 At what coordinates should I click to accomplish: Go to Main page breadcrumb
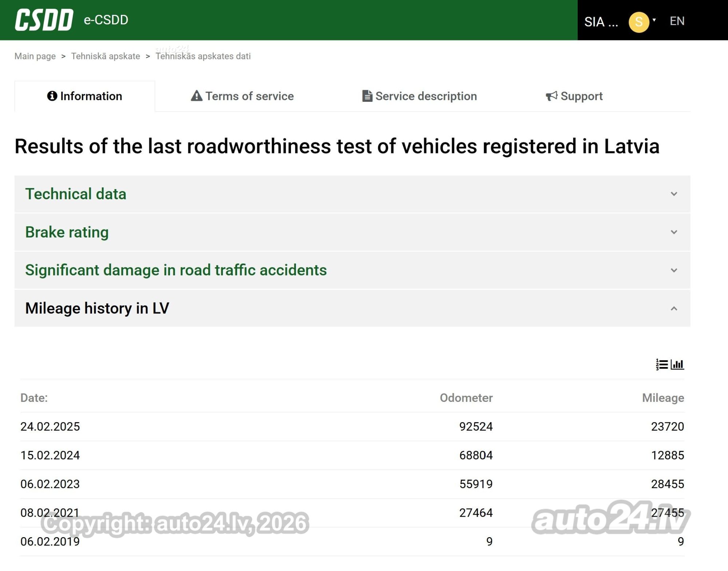35,56
